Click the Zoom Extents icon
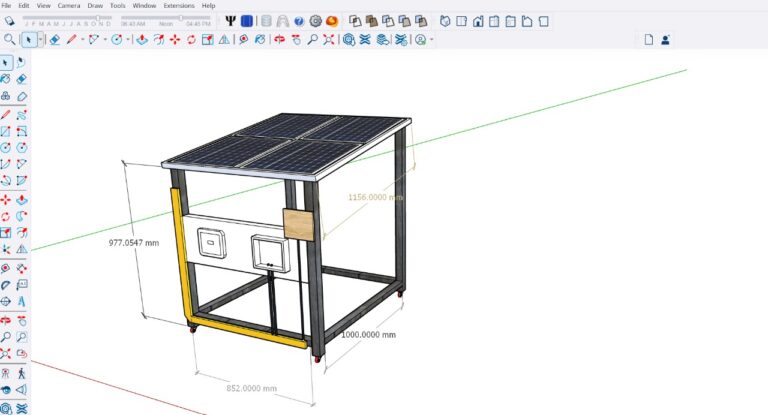768x415 pixels. coord(329,40)
